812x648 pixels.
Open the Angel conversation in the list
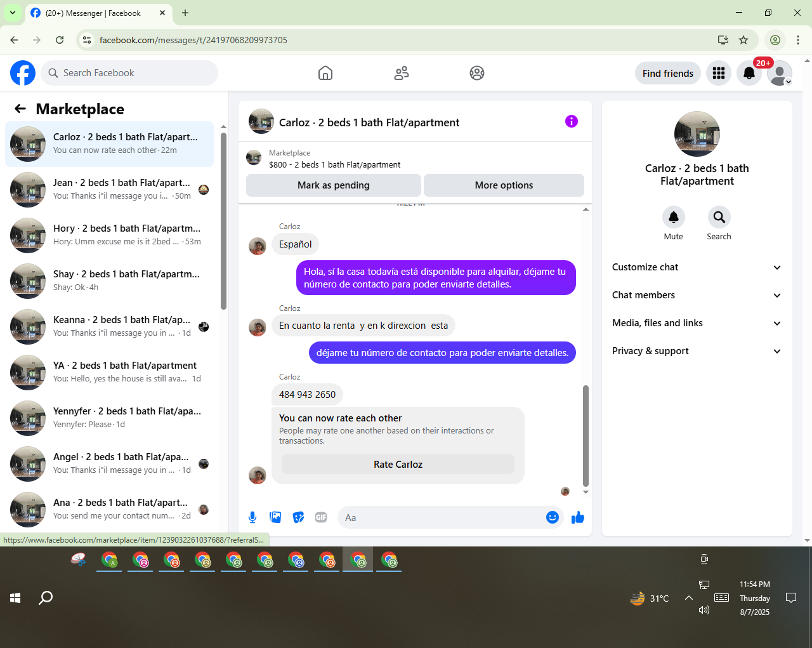(x=109, y=464)
